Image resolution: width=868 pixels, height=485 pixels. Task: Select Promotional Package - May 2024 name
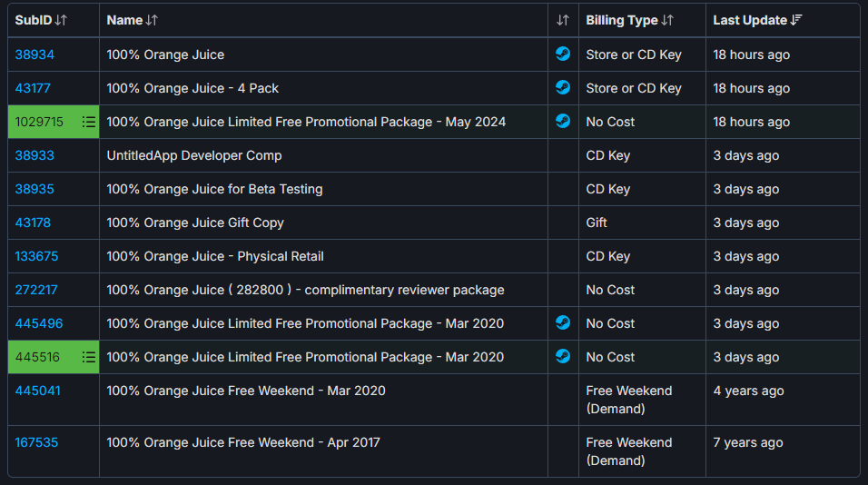tap(306, 122)
